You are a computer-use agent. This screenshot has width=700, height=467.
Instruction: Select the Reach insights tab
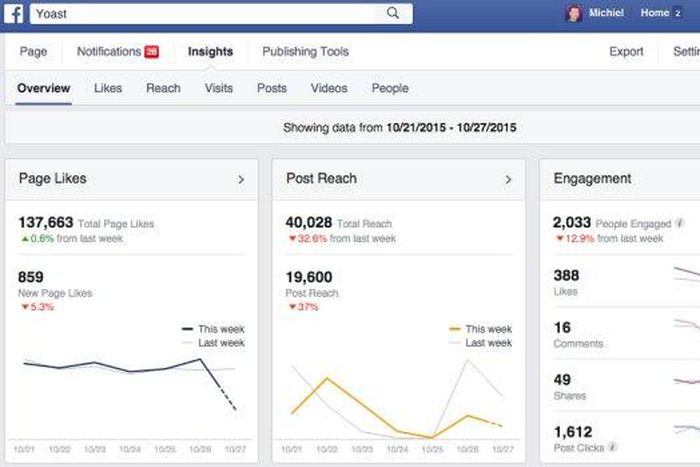click(x=163, y=88)
